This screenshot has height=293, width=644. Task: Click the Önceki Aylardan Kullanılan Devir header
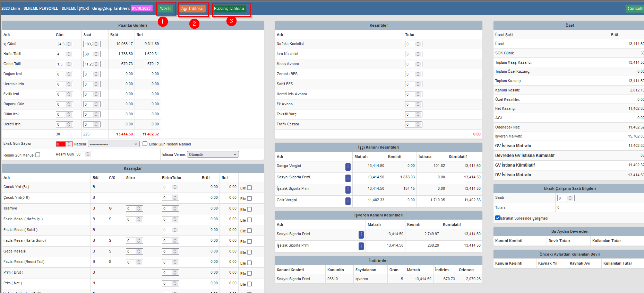[x=569, y=254]
